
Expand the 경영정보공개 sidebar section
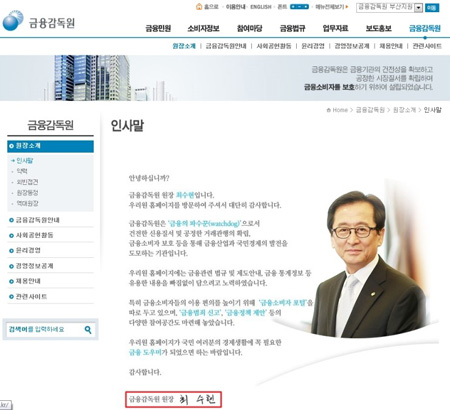(x=50, y=266)
